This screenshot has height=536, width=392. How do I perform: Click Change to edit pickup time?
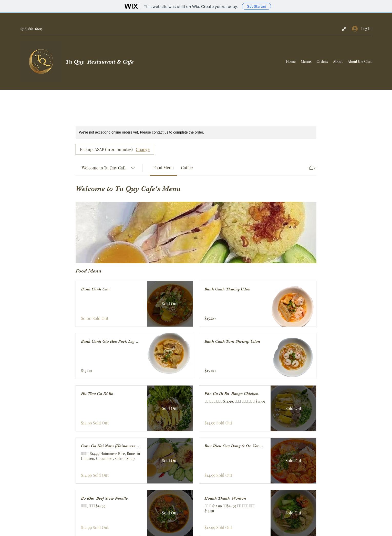(x=143, y=149)
